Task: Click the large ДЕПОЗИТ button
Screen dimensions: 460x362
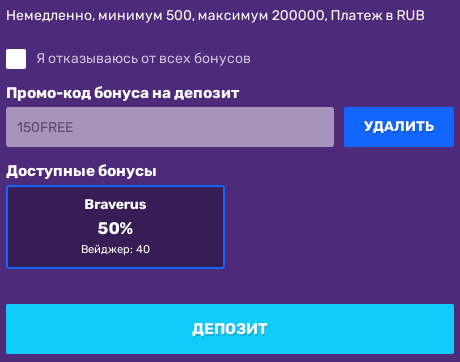Action: click(230, 329)
